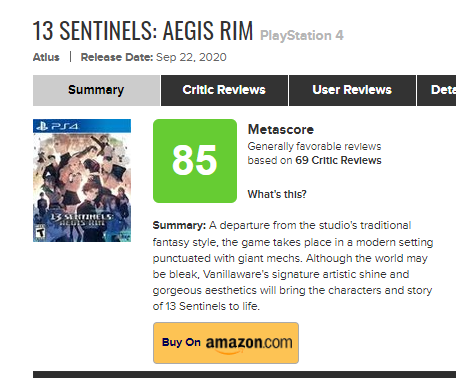Image resolution: width=456 pixels, height=378 pixels.
Task: Open the 69 Critic Reviews link
Action: click(x=338, y=160)
